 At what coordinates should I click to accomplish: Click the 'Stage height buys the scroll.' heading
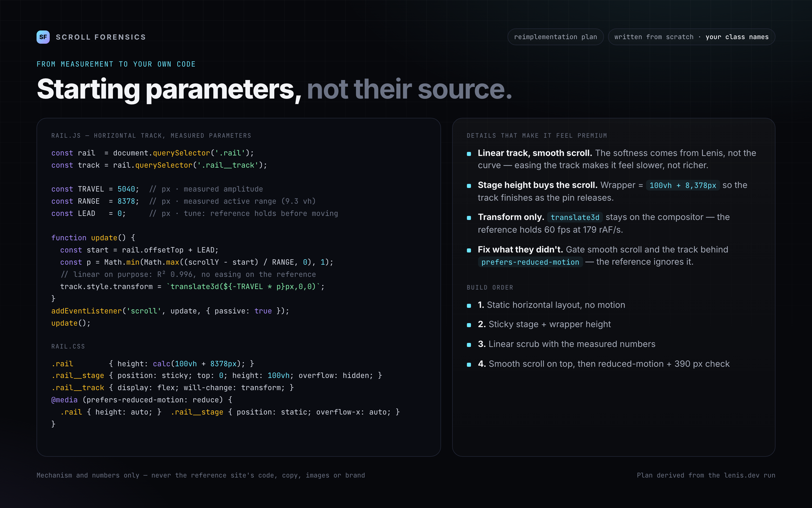point(537,185)
